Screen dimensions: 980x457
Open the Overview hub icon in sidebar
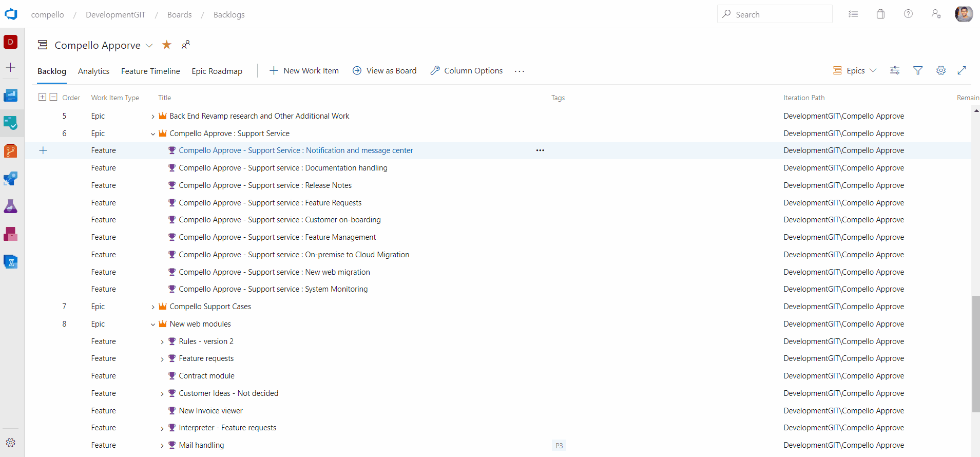(11, 95)
